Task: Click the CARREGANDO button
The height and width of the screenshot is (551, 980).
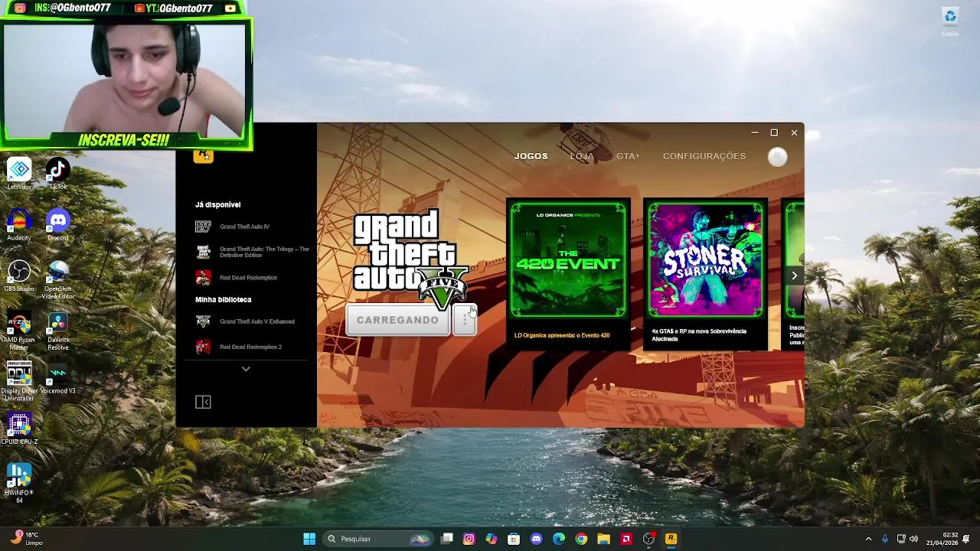Action: coord(398,320)
